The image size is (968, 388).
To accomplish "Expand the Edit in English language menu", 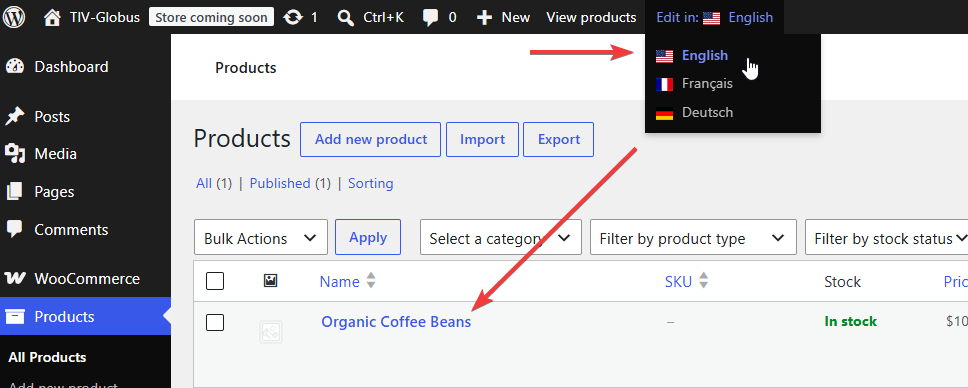I will pyautogui.click(x=714, y=17).
